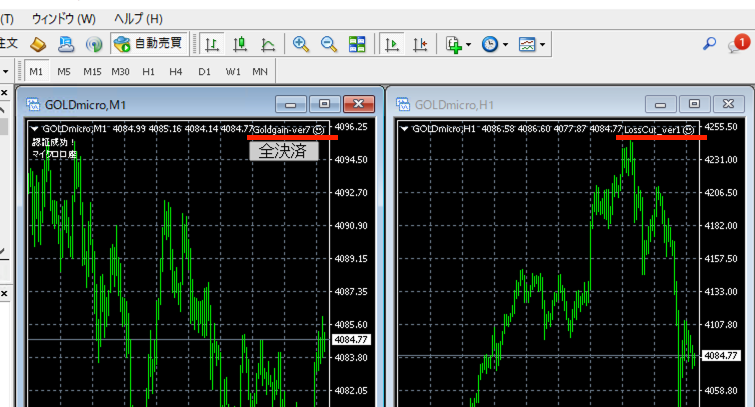Select the H1 timeframe button

pos(148,72)
